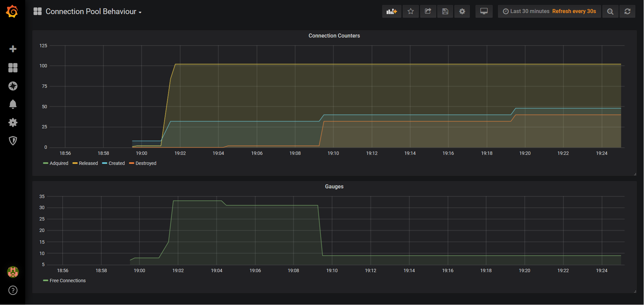Click the Add panel toolbar button
This screenshot has width=644, height=305.
[391, 11]
